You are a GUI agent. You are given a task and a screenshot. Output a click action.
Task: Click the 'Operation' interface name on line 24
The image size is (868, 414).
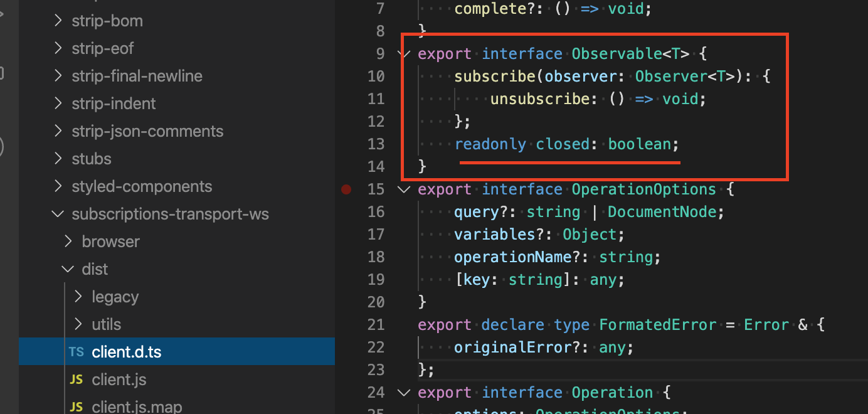pos(613,393)
